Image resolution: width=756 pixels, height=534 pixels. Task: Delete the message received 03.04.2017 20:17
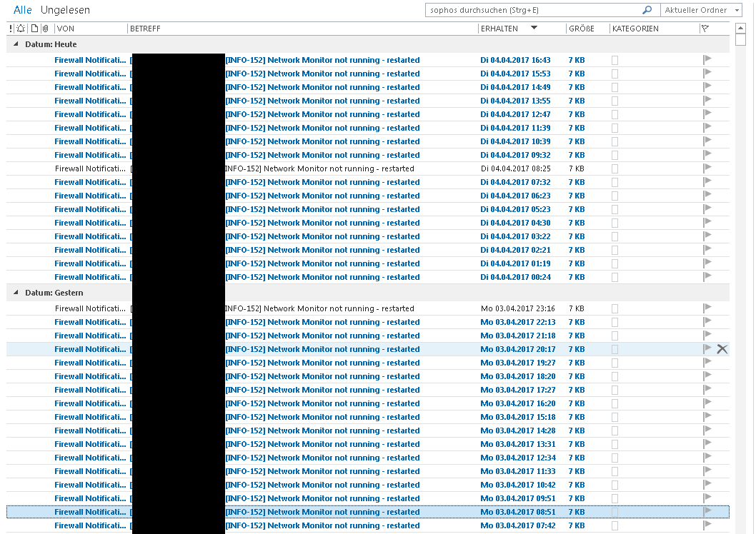pyautogui.click(x=722, y=349)
